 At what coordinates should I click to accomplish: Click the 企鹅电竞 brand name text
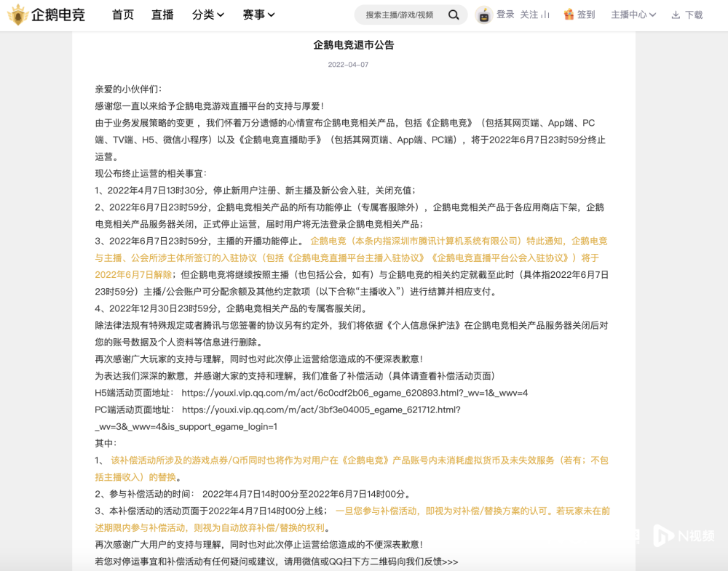pyautogui.click(x=58, y=15)
